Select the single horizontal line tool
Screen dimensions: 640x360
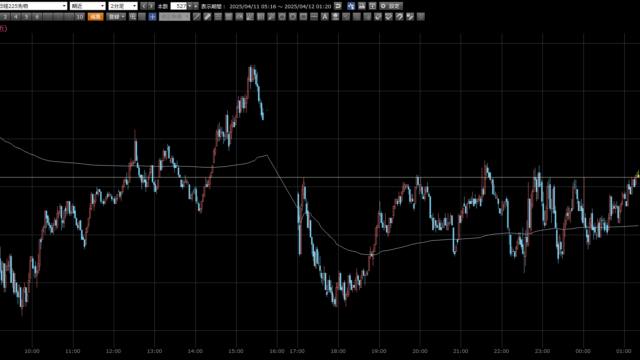point(314,17)
